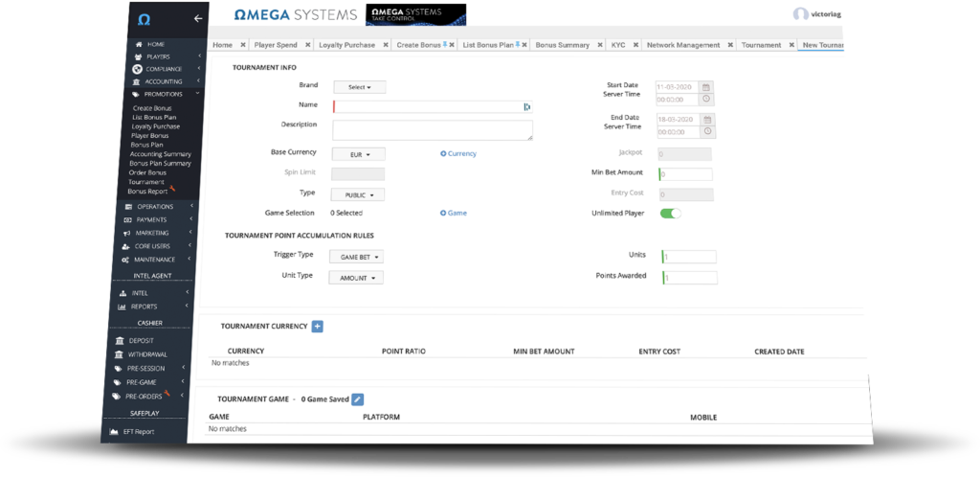Close the Player Spend tab
Image resolution: width=980 pixels, height=477 pixels.
pos(306,45)
